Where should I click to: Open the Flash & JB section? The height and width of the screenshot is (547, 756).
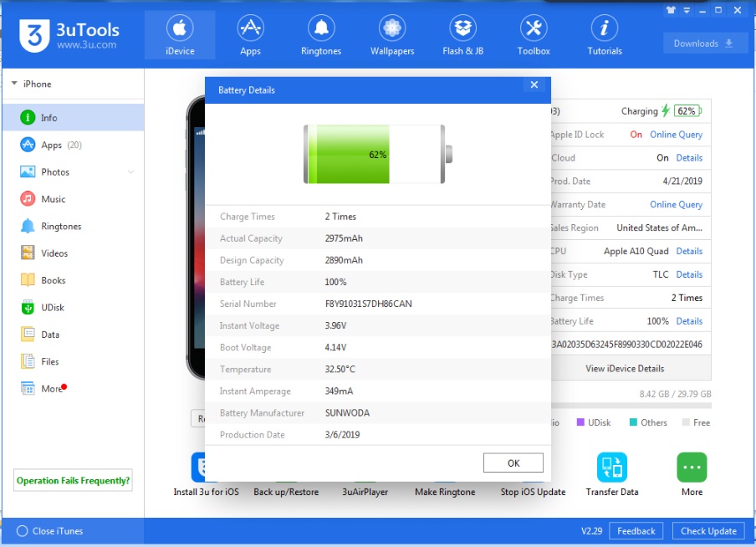click(462, 35)
